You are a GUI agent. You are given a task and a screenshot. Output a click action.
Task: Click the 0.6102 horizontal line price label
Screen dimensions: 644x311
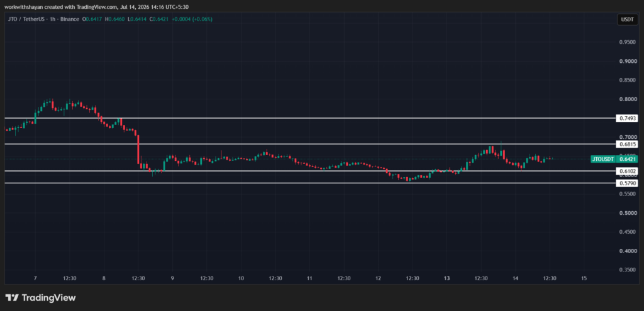click(x=627, y=171)
